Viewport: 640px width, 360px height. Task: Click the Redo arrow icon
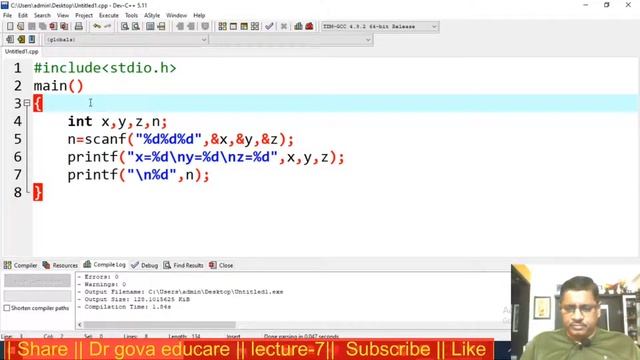[107, 27]
